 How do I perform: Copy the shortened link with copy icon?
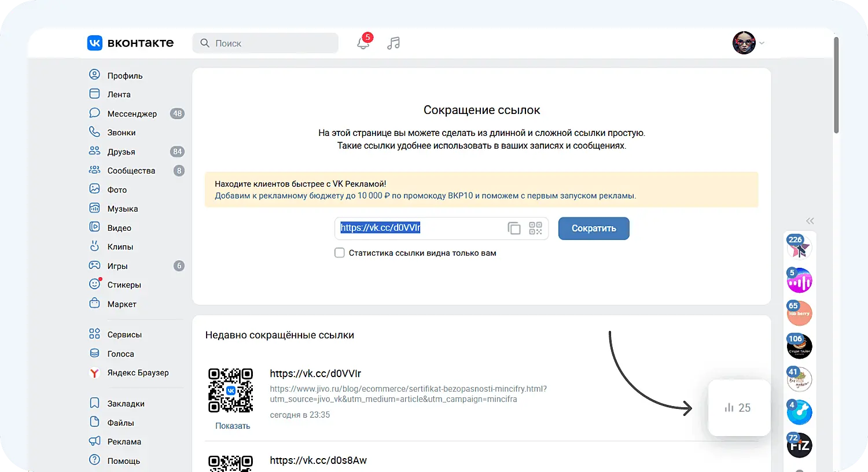tap(514, 228)
